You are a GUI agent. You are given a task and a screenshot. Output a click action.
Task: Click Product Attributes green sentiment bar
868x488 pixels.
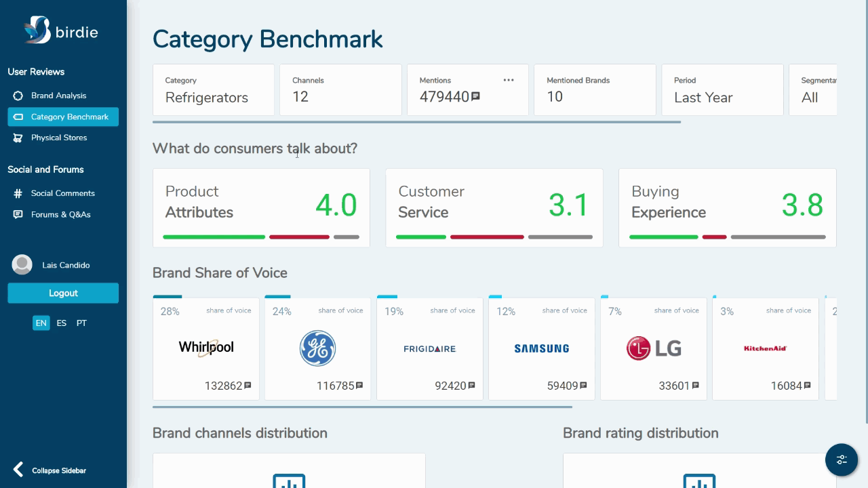pos(214,237)
